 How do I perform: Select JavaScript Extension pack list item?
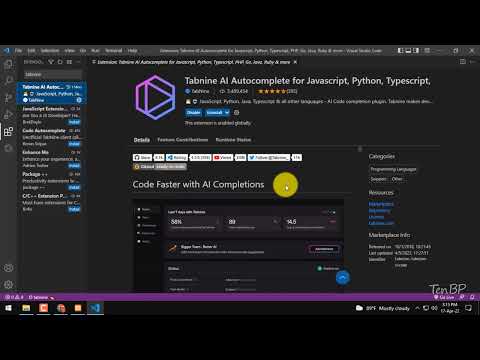[52, 115]
